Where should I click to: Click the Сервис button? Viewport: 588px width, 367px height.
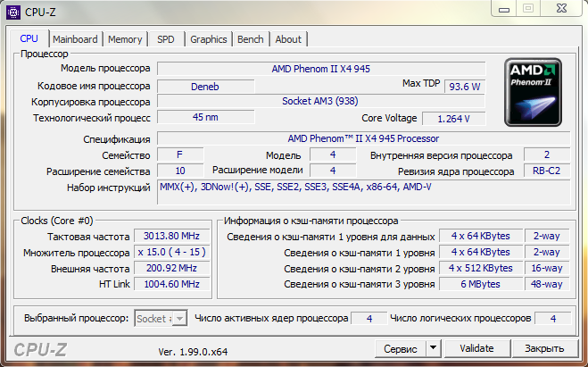point(400,348)
